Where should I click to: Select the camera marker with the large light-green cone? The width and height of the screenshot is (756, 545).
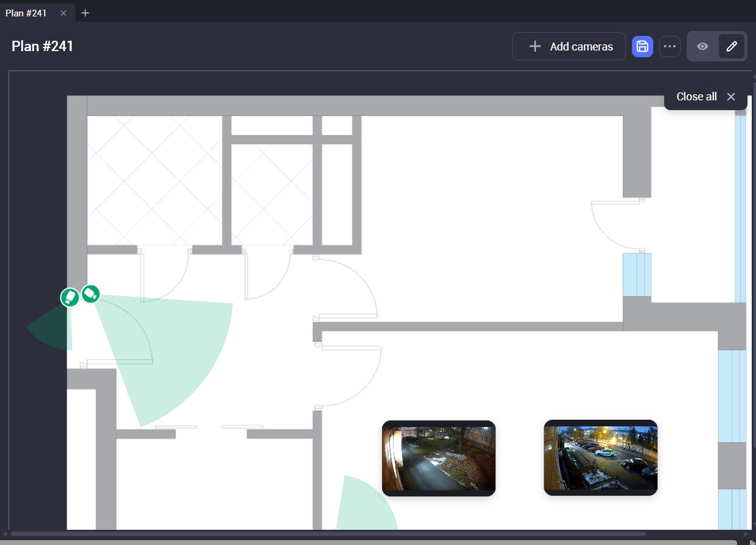pos(91,294)
